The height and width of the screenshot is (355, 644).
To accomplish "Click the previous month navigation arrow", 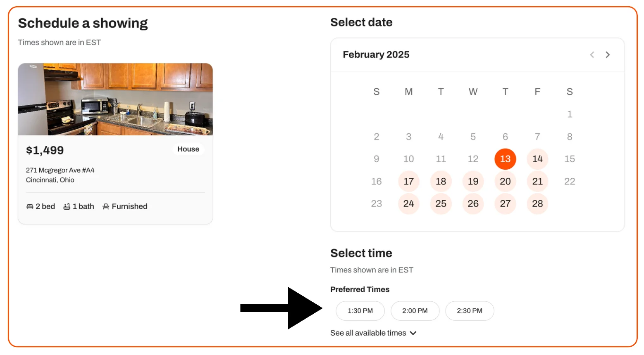I will point(592,54).
